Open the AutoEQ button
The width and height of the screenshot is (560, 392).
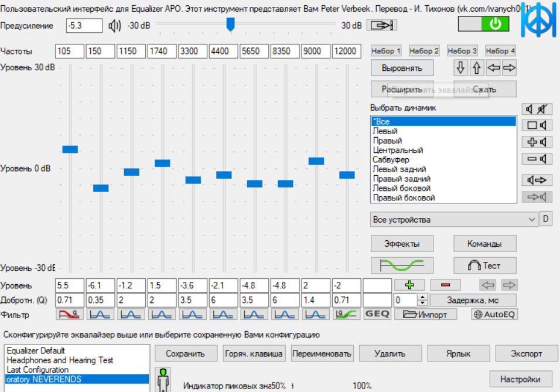[x=494, y=315]
